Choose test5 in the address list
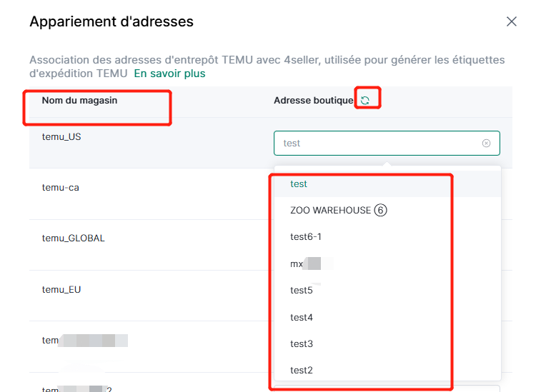Screen dimensions: 541x392 pyautogui.click(x=387, y=291)
